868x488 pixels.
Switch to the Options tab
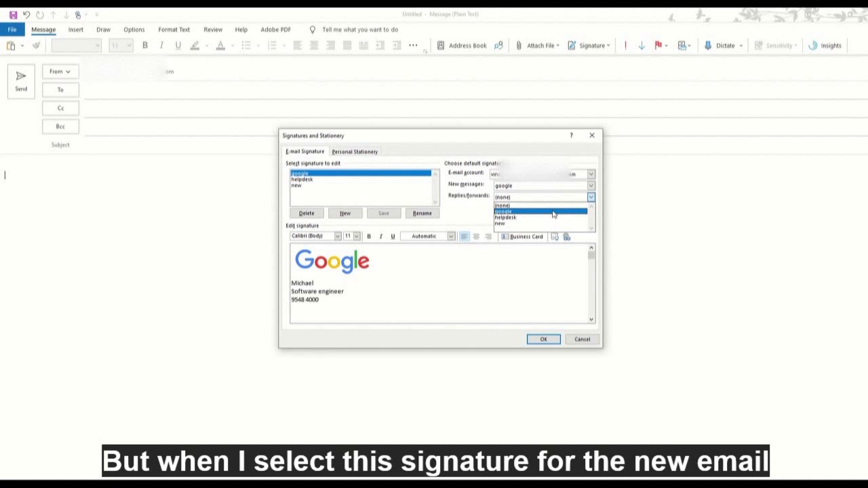134,29
